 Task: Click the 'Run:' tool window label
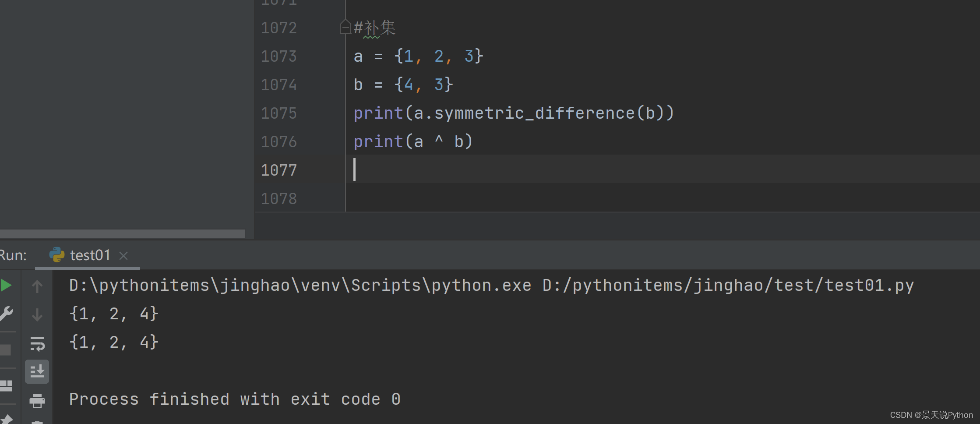13,255
